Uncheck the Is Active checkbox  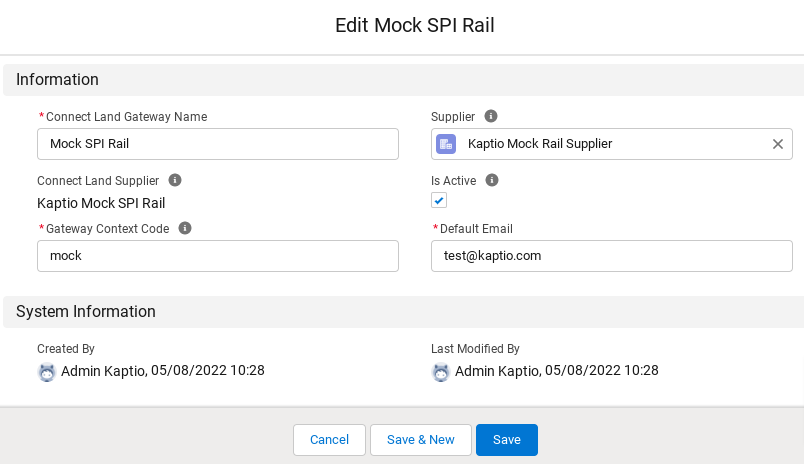[439, 200]
